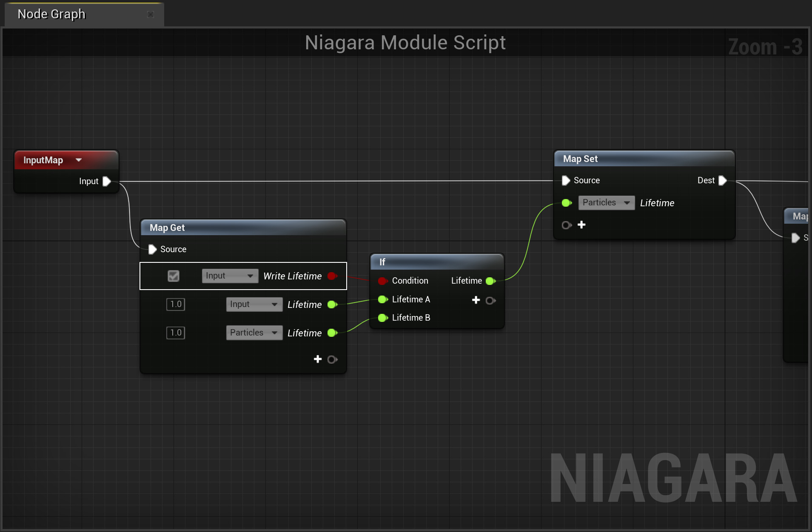Image resolution: width=812 pixels, height=532 pixels.
Task: Close the Node Graph tab
Action: click(x=150, y=14)
